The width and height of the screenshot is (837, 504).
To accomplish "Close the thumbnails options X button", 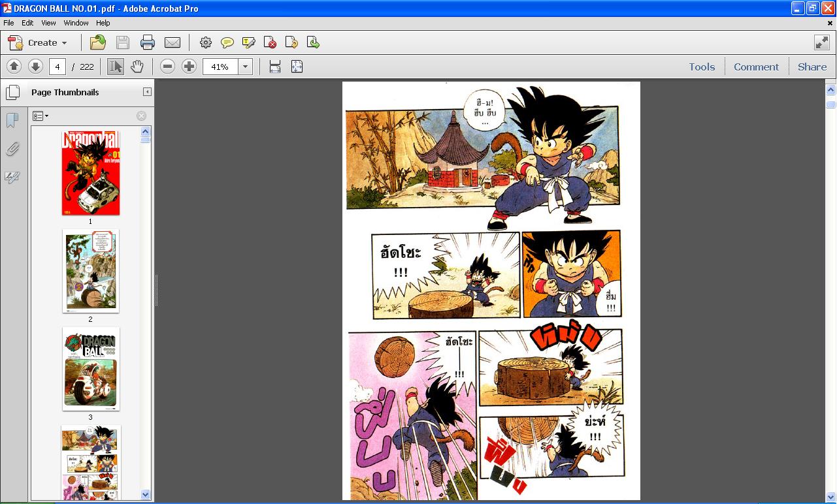I will pyautogui.click(x=141, y=116).
